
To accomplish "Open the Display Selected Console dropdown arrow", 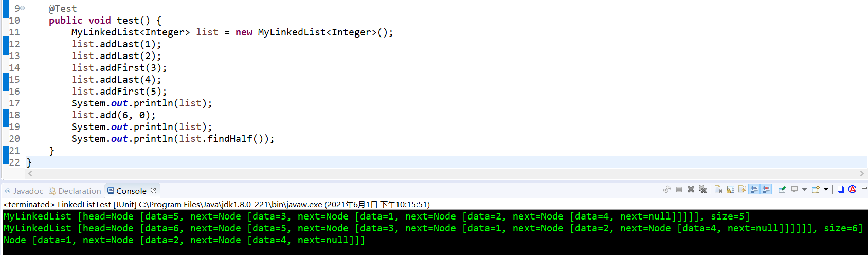I will coord(804,189).
